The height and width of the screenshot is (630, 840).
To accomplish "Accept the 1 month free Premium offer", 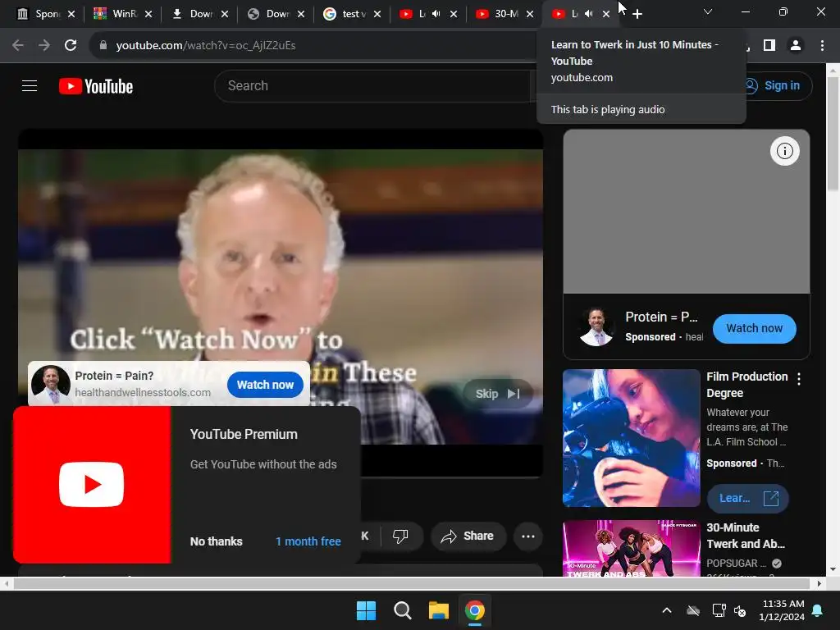I will pyautogui.click(x=308, y=541).
